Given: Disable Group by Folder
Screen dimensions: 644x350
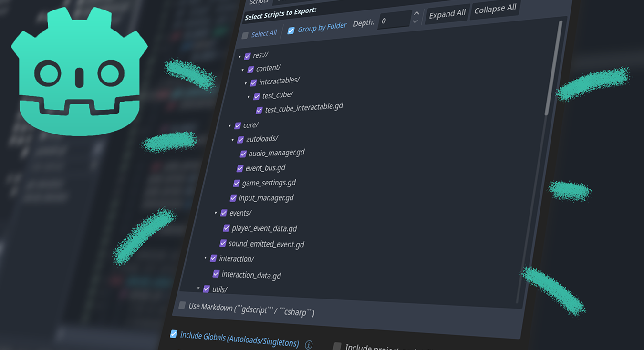Looking at the screenshot, I should tap(291, 31).
